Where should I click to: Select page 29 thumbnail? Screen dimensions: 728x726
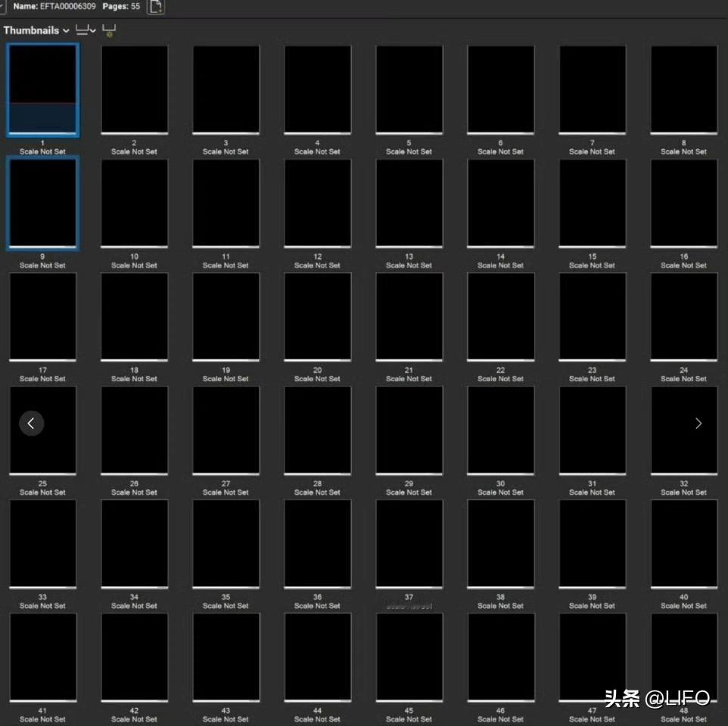coord(409,431)
